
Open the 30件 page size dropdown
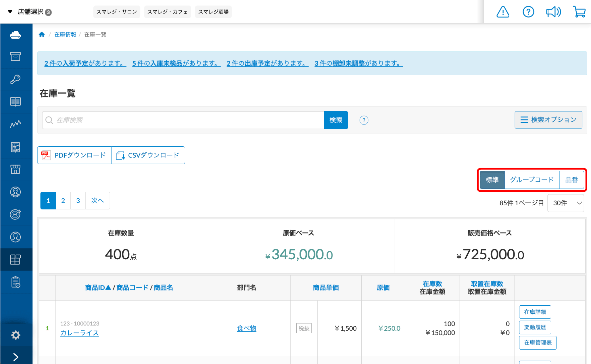click(x=565, y=203)
